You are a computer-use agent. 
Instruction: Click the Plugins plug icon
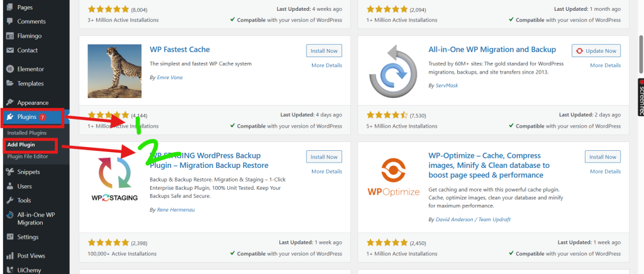[x=10, y=117]
